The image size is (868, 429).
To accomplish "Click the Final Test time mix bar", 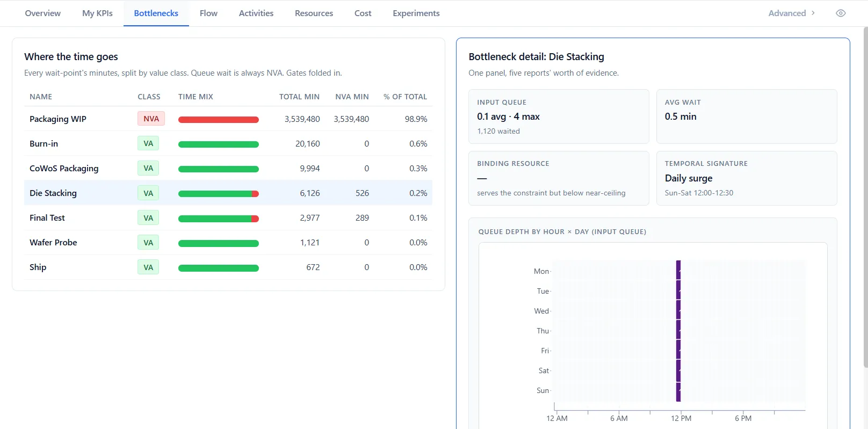I will tap(219, 219).
